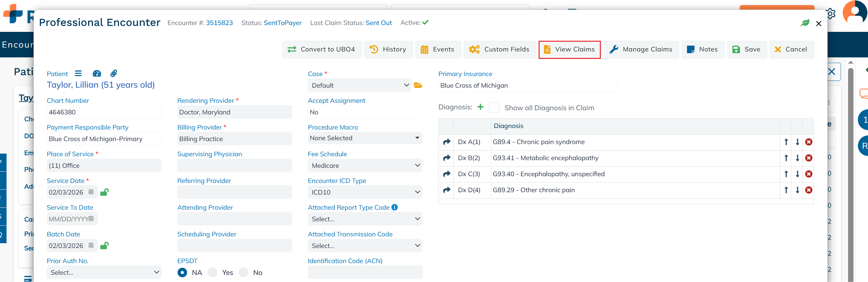Remove diagnosis G89.4 Chronic pain syndrome
This screenshot has width=868, height=282.
tap(809, 142)
